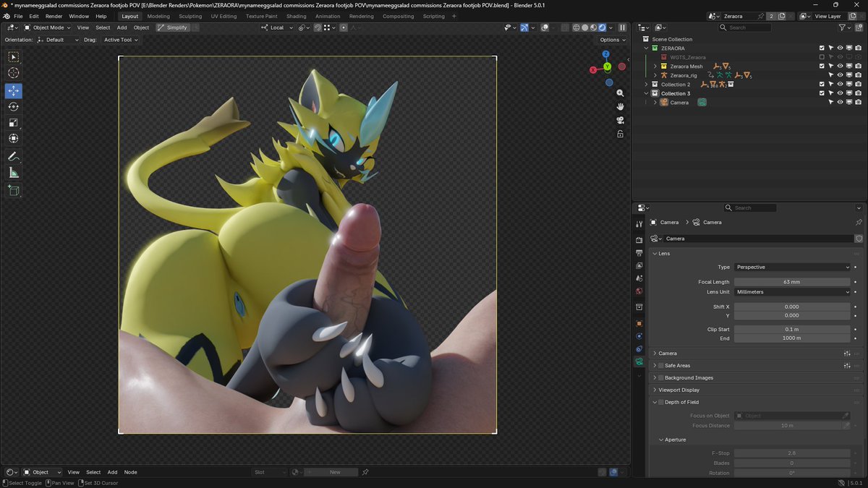Screen dimensions: 868x488
Task: Switch to the Compositing workspace tab
Action: tap(399, 16)
